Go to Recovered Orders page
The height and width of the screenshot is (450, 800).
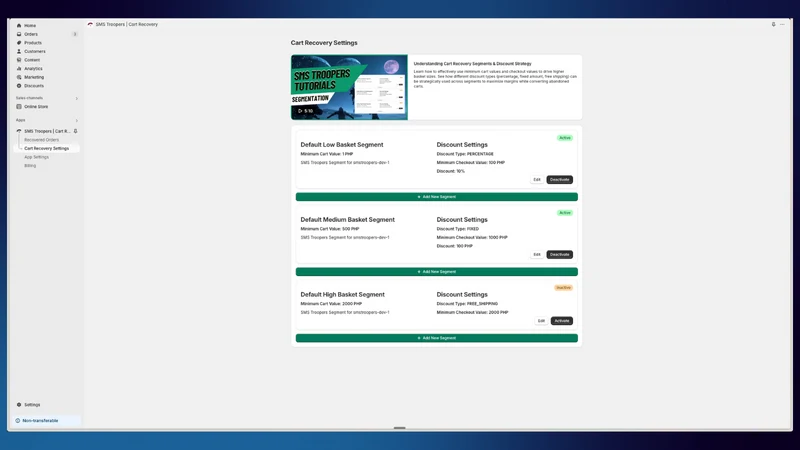coord(41,140)
